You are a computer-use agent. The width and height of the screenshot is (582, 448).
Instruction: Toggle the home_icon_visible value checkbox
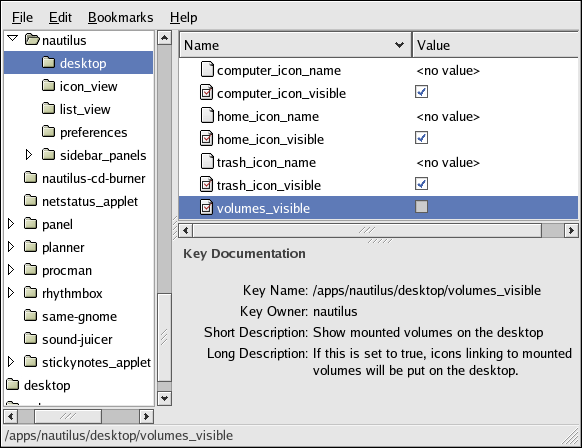pos(421,138)
